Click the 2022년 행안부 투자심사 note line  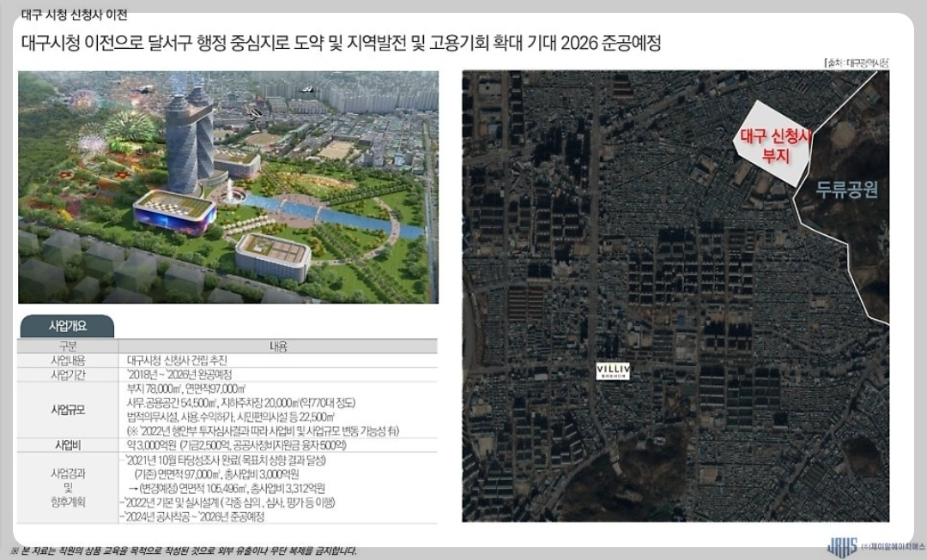263,431
